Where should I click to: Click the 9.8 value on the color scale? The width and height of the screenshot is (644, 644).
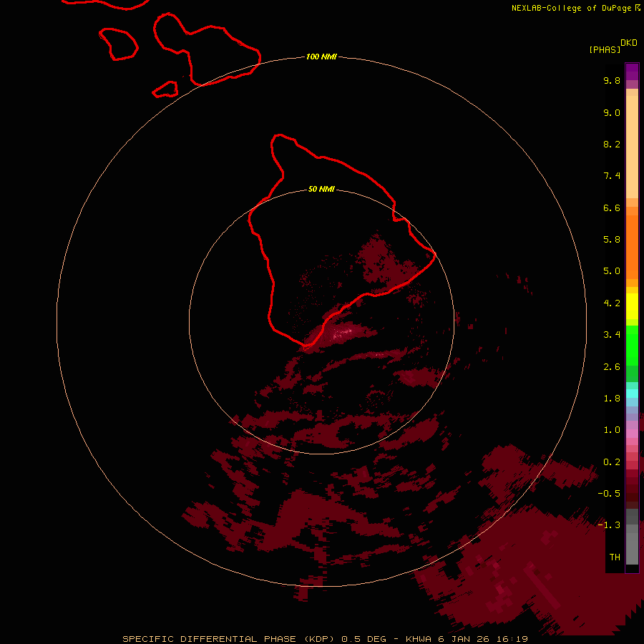[x=612, y=80]
